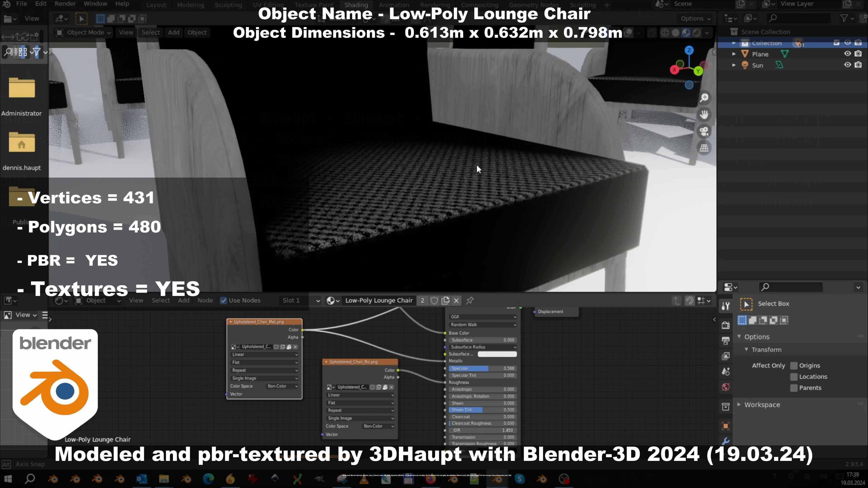Viewport: 868px width, 488px height.
Task: Open the View Layer properties tab
Action: 726,356
